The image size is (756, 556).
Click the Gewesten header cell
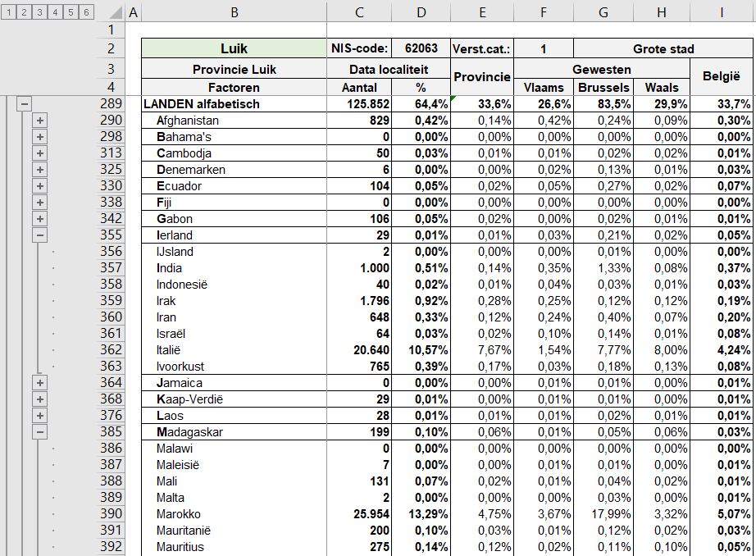click(602, 70)
